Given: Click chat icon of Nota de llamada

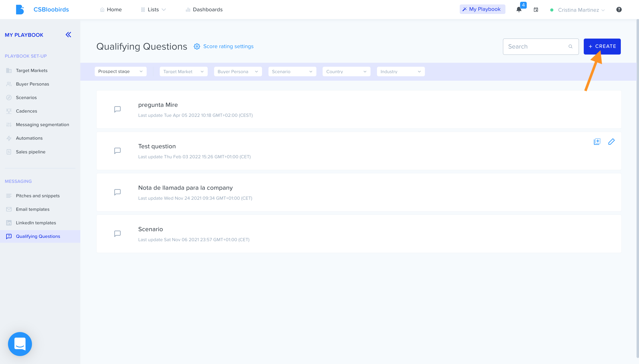Looking at the screenshot, I should [117, 192].
